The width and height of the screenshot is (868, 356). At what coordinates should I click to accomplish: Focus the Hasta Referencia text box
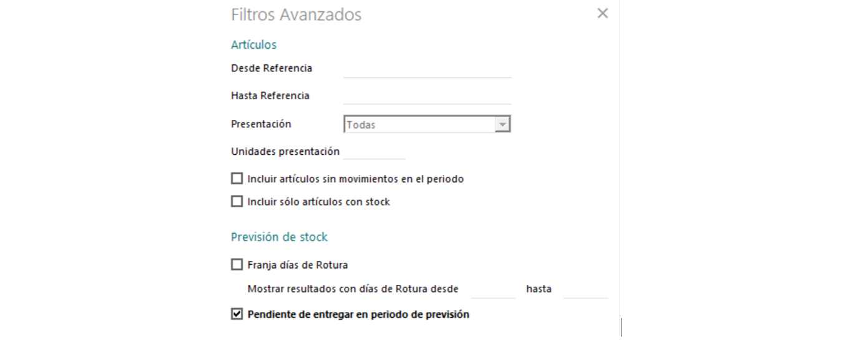click(427, 96)
